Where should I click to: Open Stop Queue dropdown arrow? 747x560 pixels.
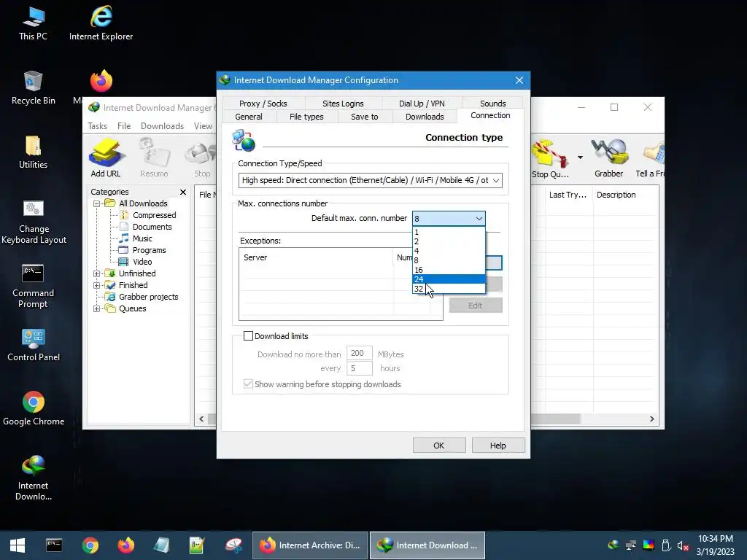tap(580, 157)
